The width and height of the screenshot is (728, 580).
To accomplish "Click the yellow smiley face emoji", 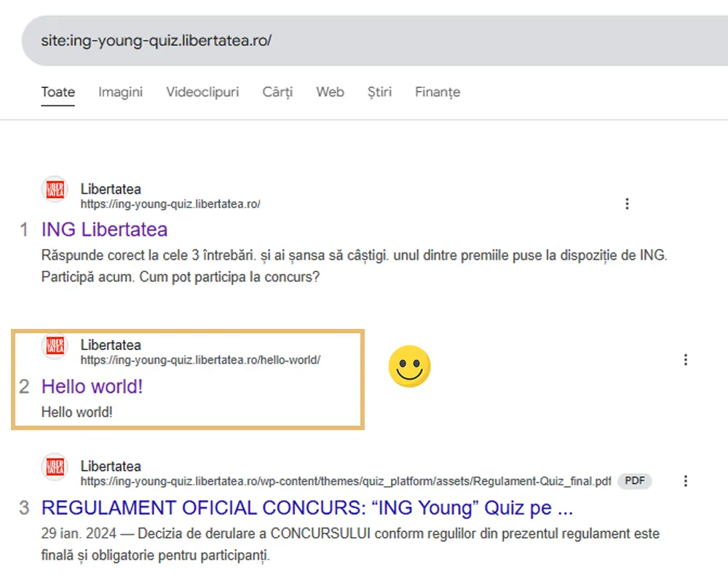I will pos(410,366).
